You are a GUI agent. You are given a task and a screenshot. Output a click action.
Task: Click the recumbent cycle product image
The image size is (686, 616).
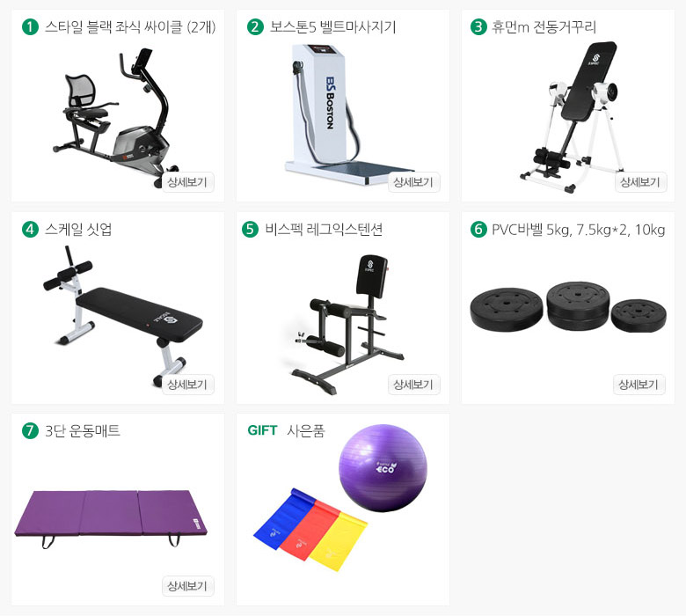coord(116,117)
